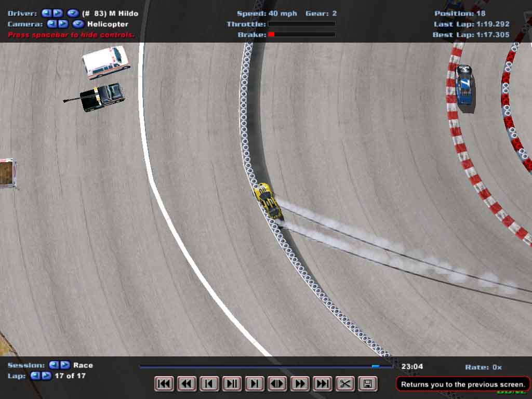
Task: Switch to next driver
Action: coord(57,13)
